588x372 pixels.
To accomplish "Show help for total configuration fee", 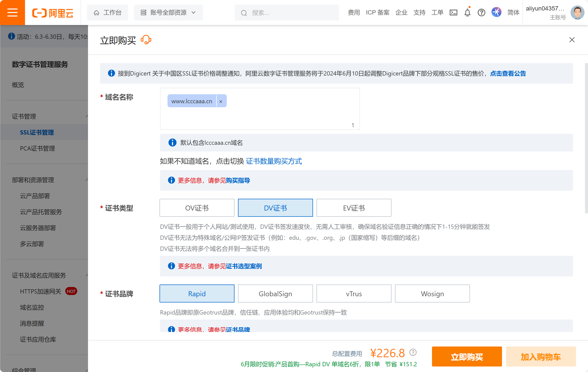I will point(413,352).
